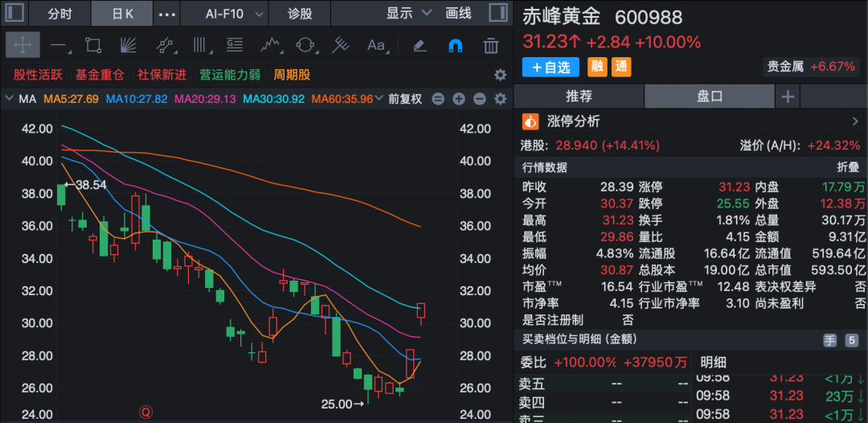Add a new panel tab with plus
The height and width of the screenshot is (423, 868).
(x=788, y=97)
